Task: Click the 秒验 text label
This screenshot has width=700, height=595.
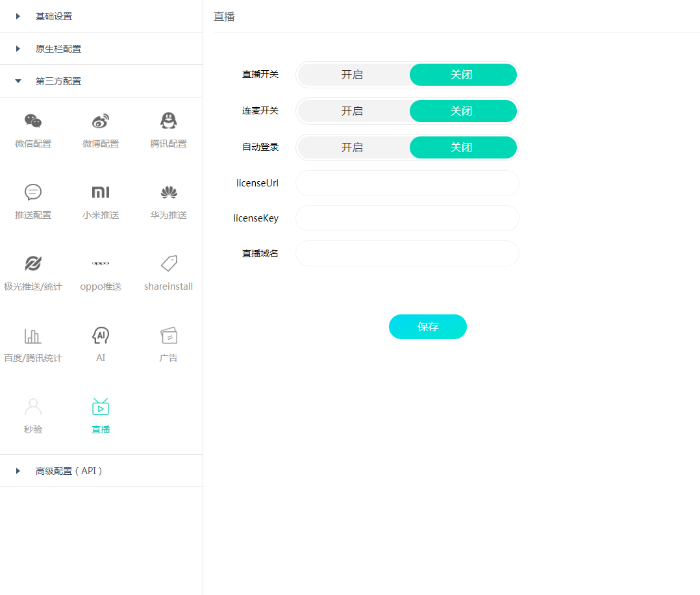Action: (x=33, y=429)
